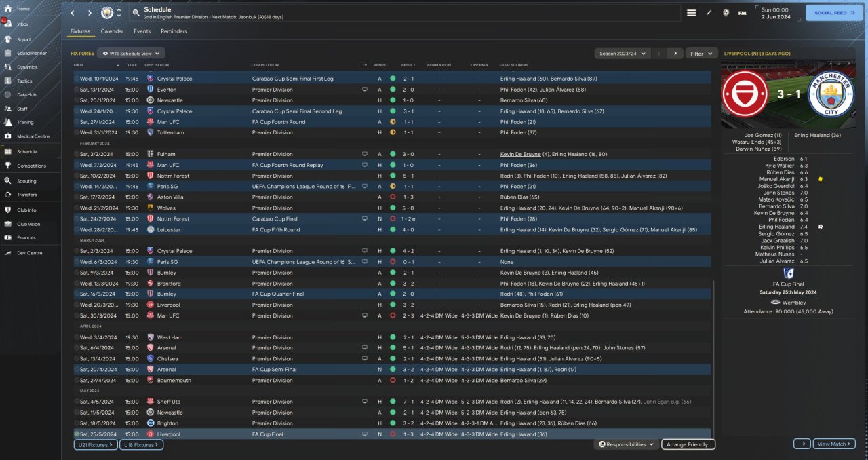Open the Squad shirt icon
The width and height of the screenshot is (868, 460).
click(x=7, y=39)
